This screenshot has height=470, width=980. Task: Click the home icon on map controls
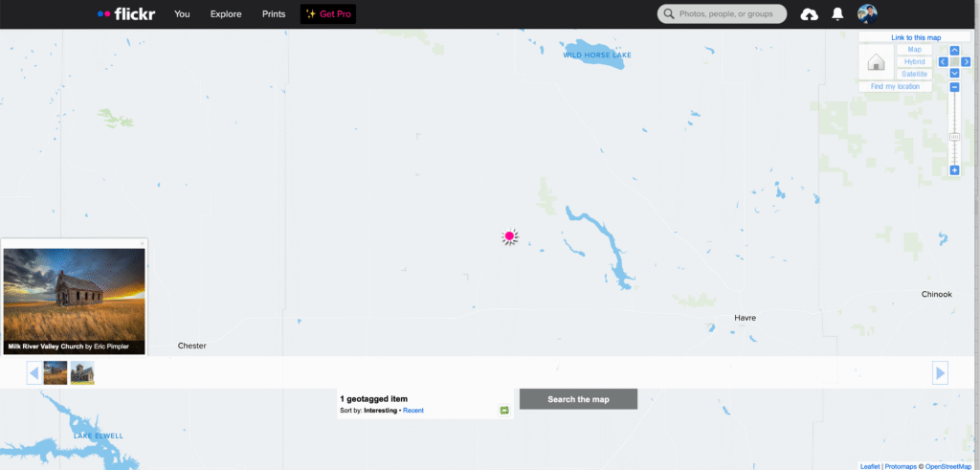(x=875, y=63)
